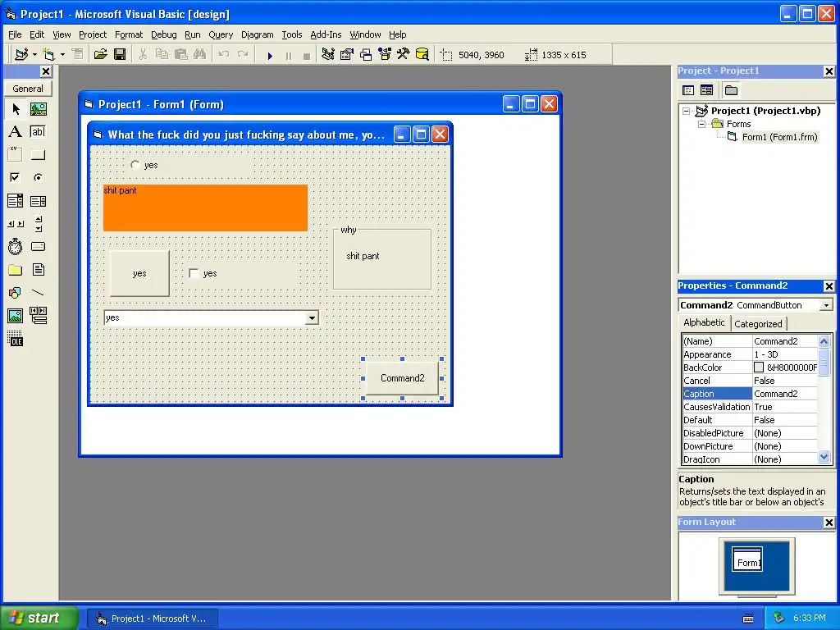Select the CommandButton control tool
Screen dimensions: 840x630
[x=38, y=155]
